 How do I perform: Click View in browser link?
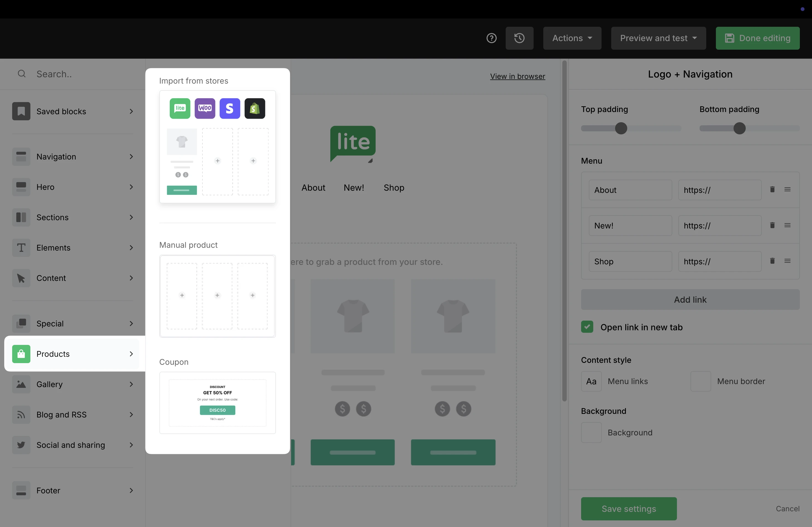(517, 76)
